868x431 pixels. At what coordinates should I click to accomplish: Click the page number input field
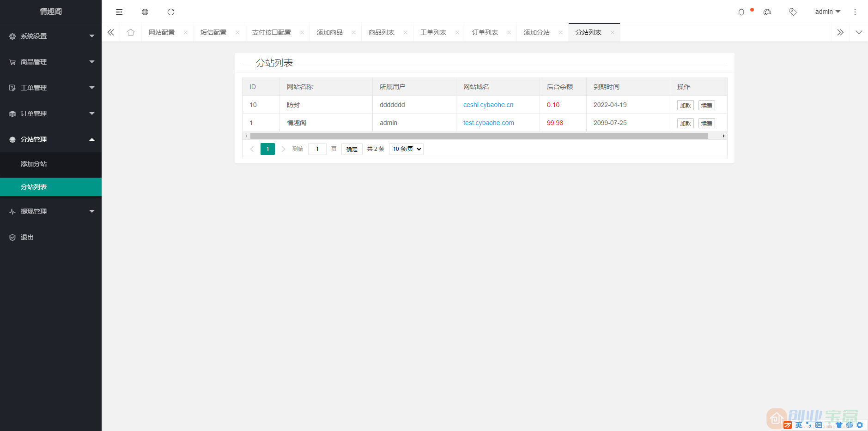(x=317, y=149)
